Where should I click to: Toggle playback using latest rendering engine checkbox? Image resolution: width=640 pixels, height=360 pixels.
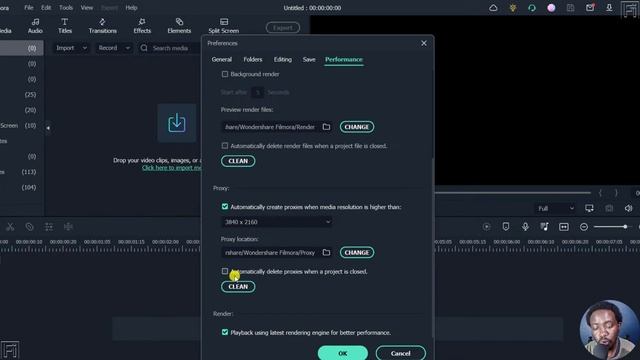click(225, 332)
